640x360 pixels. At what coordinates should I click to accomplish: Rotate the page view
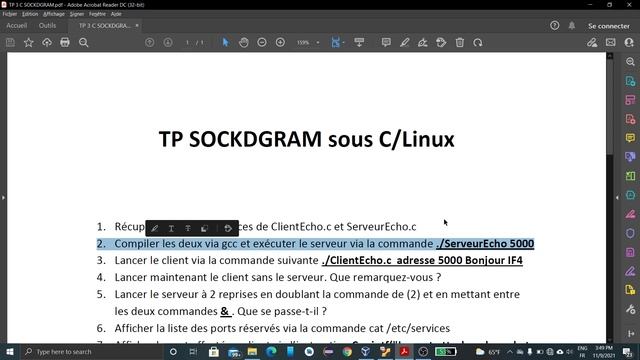click(x=478, y=42)
